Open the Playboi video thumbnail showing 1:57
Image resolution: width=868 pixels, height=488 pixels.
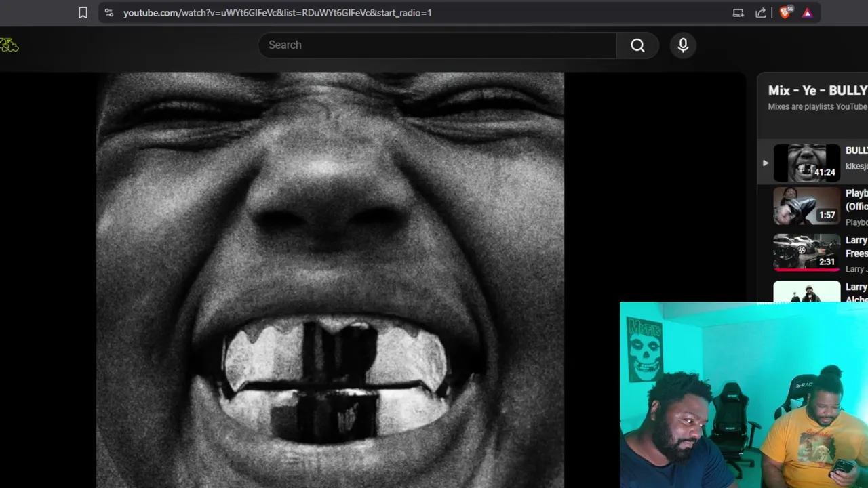(x=807, y=206)
